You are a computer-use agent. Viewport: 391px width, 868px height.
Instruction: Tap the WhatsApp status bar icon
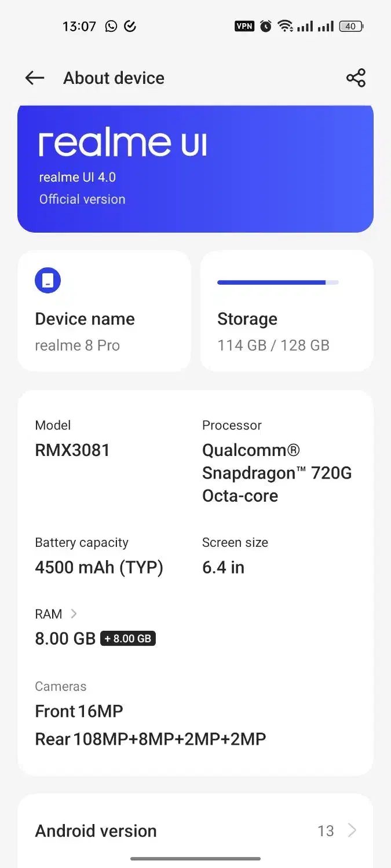111,26
